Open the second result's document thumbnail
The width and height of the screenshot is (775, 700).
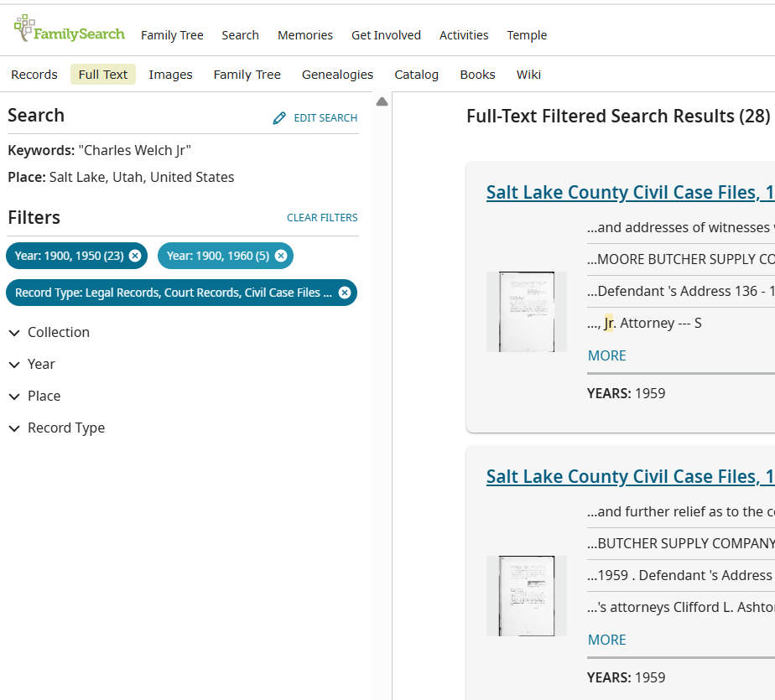tap(527, 595)
